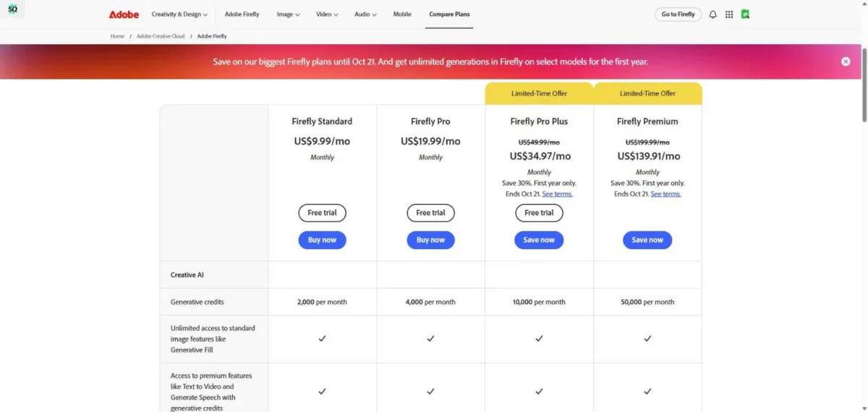Open the Mobile nav item
This screenshot has height=412, width=868.
402,14
